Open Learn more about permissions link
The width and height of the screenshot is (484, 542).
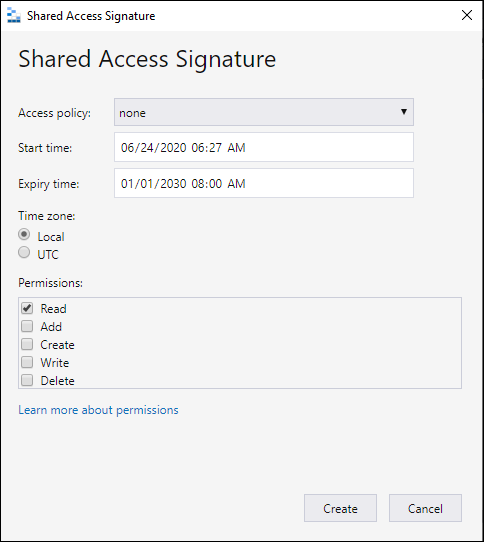98,410
